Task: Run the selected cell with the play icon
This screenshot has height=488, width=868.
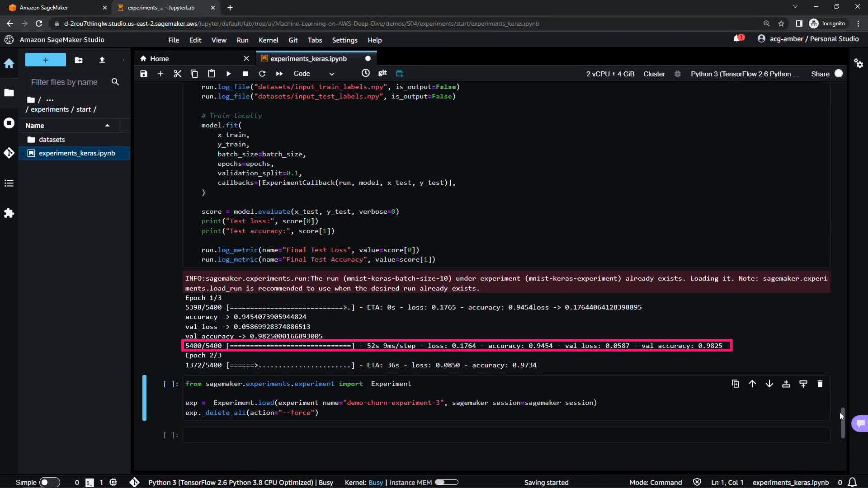Action: point(228,74)
